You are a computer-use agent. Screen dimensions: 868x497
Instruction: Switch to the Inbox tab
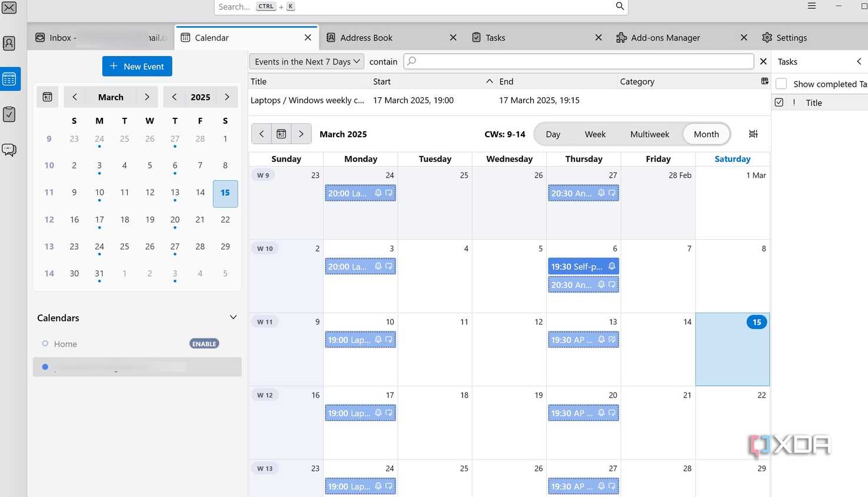pos(101,38)
